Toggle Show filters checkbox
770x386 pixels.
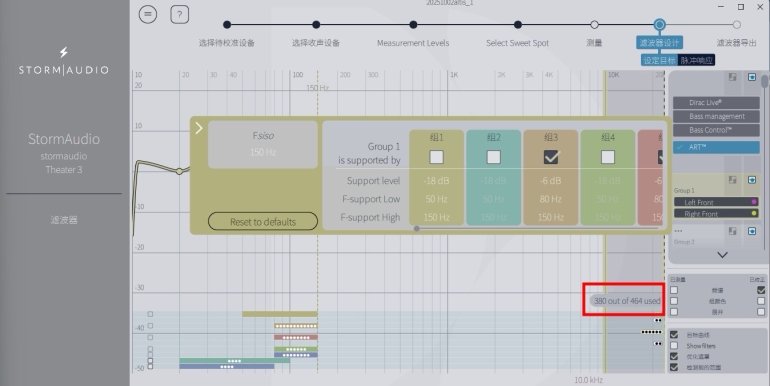point(674,346)
